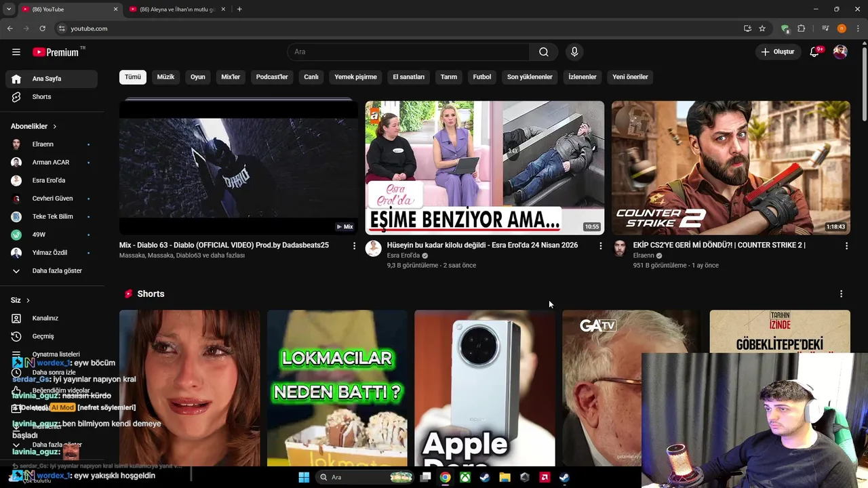Select the Futbol filter chip
The height and width of the screenshot is (488, 868).
(482, 77)
